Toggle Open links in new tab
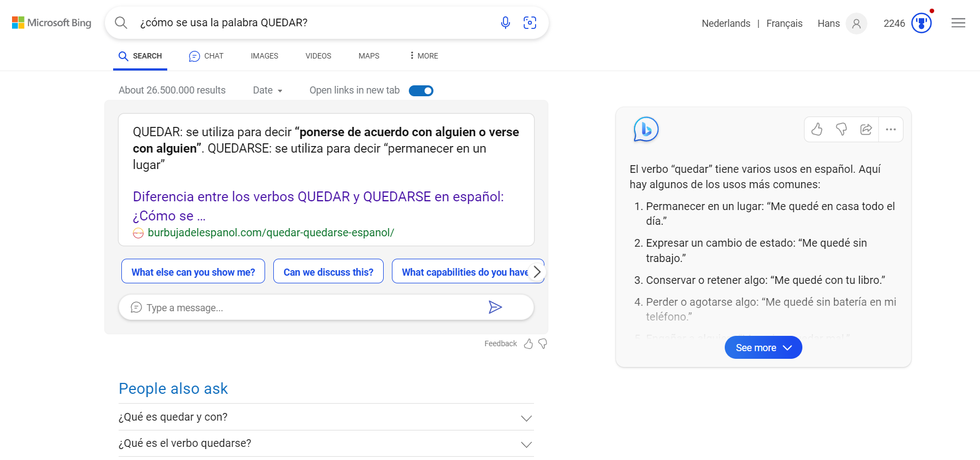The height and width of the screenshot is (460, 980). click(x=421, y=91)
